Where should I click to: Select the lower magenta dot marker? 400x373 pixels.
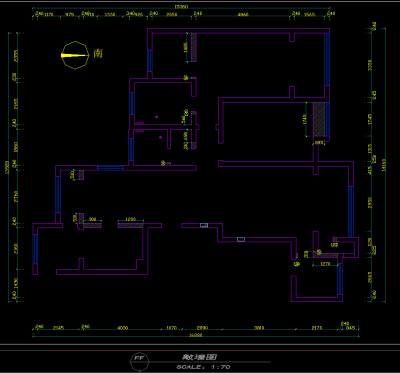(160, 137)
